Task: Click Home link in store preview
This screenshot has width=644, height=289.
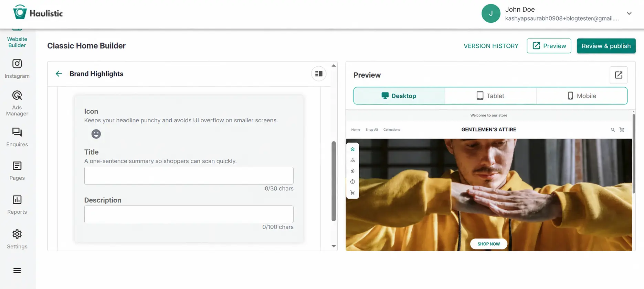Action: pos(356,130)
